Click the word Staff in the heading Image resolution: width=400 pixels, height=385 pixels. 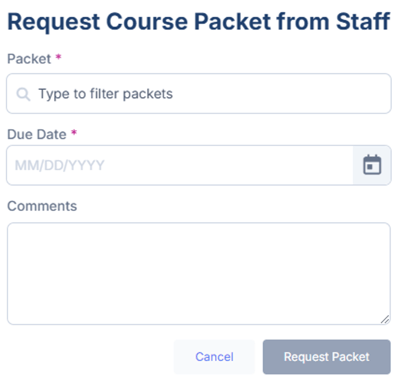pyautogui.click(x=363, y=21)
